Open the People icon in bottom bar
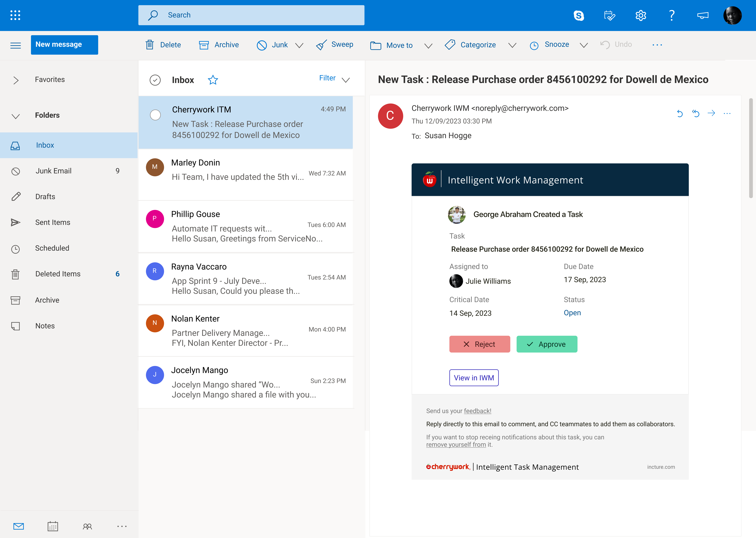This screenshot has width=756, height=538. tap(87, 526)
